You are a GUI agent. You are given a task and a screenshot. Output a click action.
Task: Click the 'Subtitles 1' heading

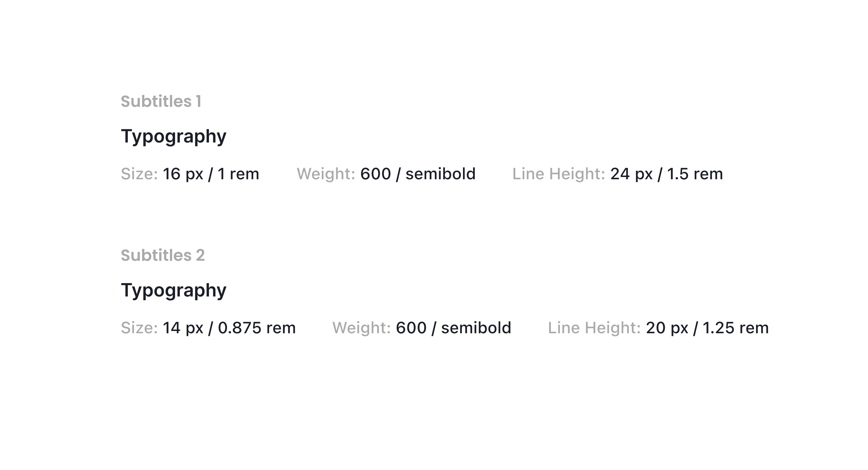coord(161,101)
